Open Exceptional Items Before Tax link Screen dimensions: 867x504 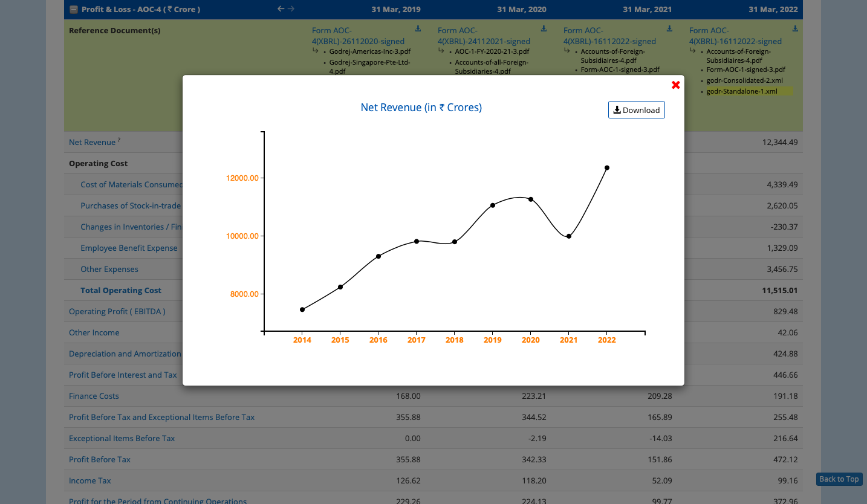pyautogui.click(x=122, y=439)
